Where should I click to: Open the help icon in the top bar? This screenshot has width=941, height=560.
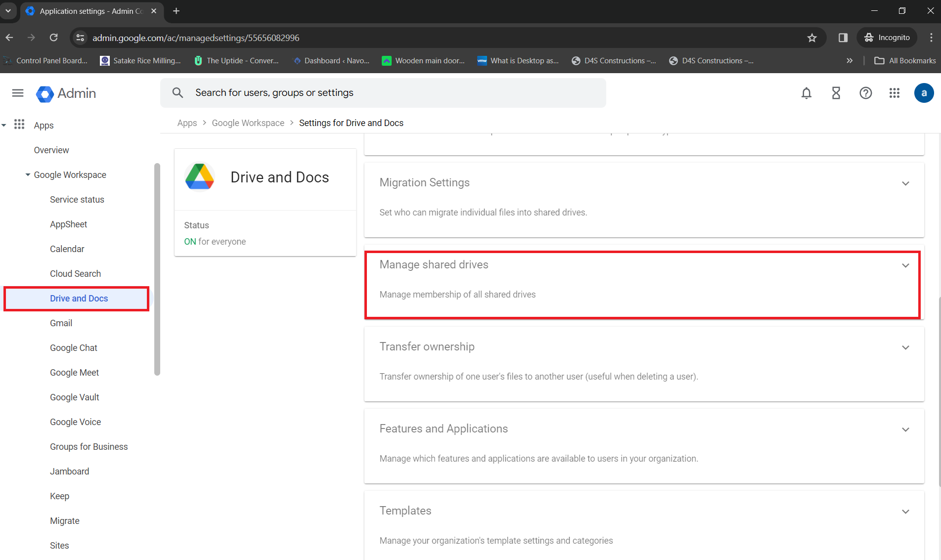(866, 93)
